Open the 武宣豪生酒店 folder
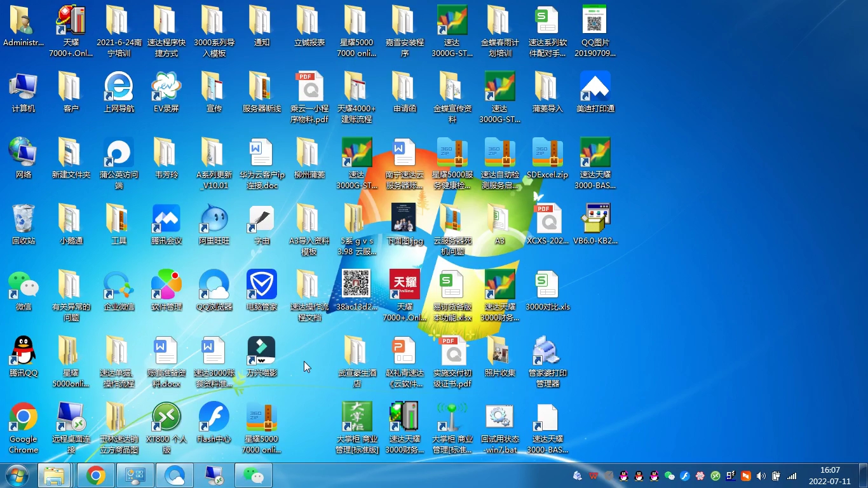The image size is (868, 488). click(357, 362)
